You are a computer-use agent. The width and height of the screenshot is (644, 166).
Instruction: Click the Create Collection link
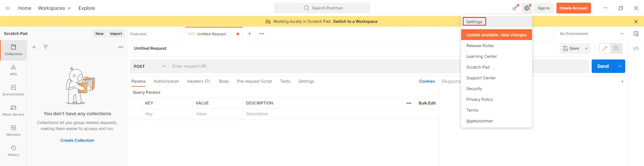coord(77,140)
